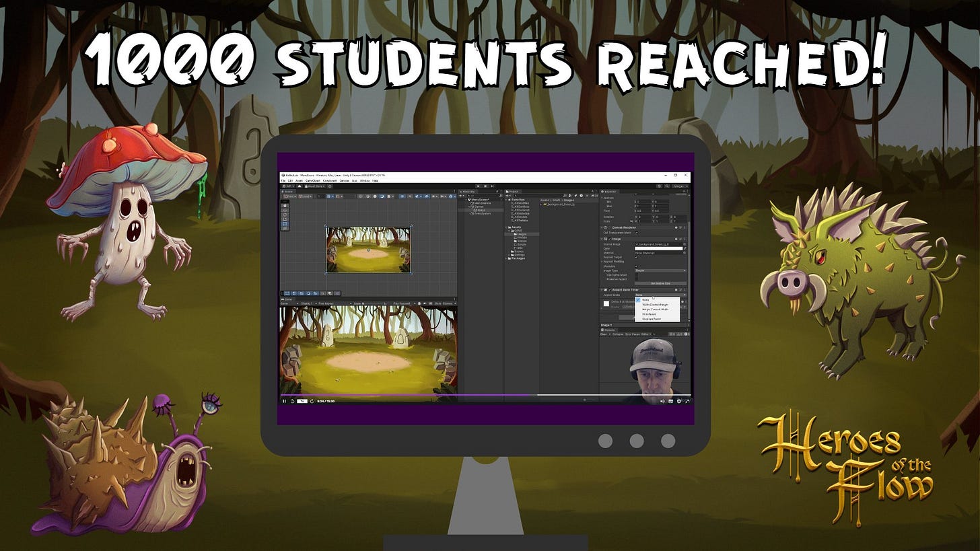Select the EventSystem object in Hierarchy
The height and width of the screenshot is (551, 980).
point(483,213)
